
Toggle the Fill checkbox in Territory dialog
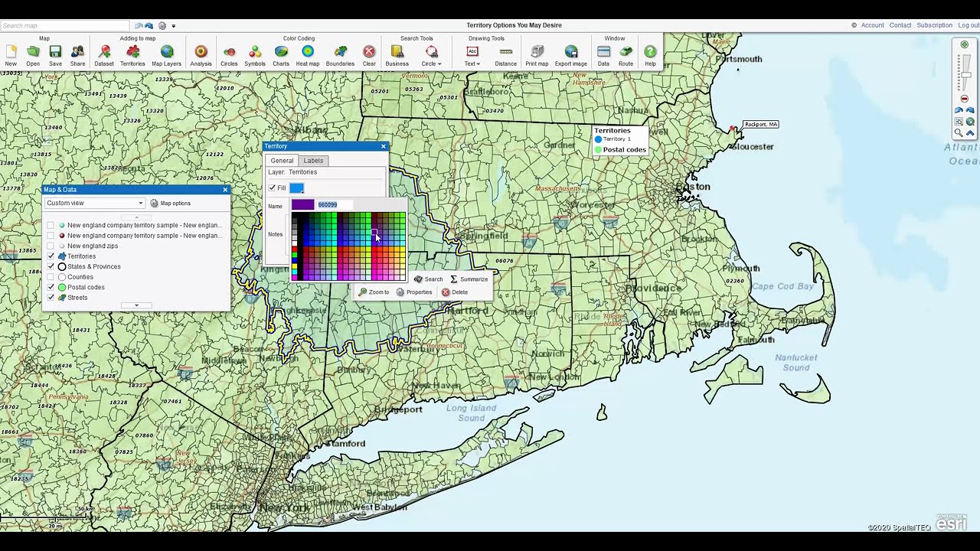[272, 187]
